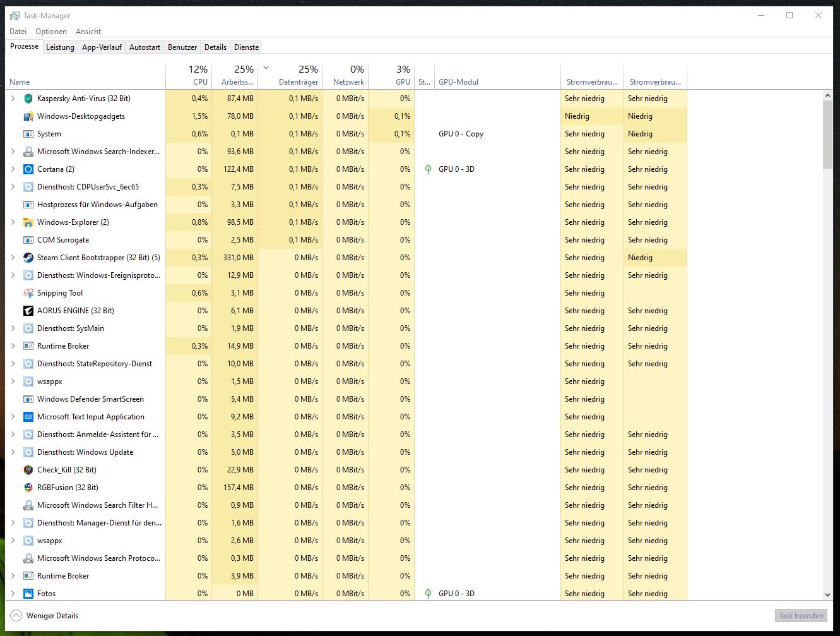840x636 pixels.
Task: Click the Microsoft Windows Search-Indexer icon
Action: (x=28, y=152)
